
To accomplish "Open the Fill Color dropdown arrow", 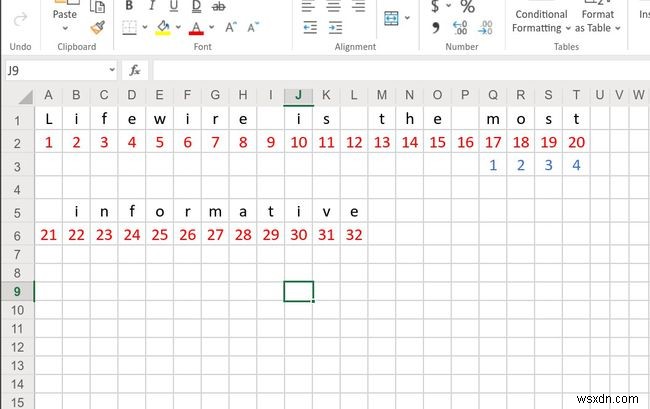I will [178, 27].
